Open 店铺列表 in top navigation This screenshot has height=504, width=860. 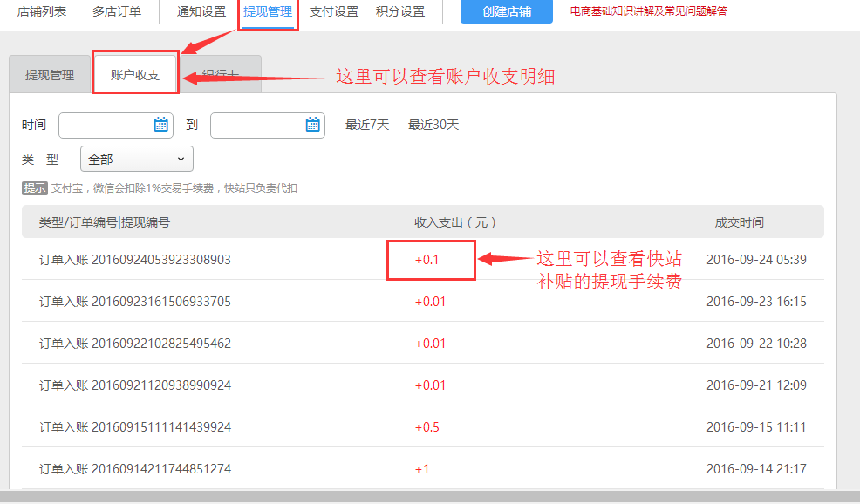[42, 12]
